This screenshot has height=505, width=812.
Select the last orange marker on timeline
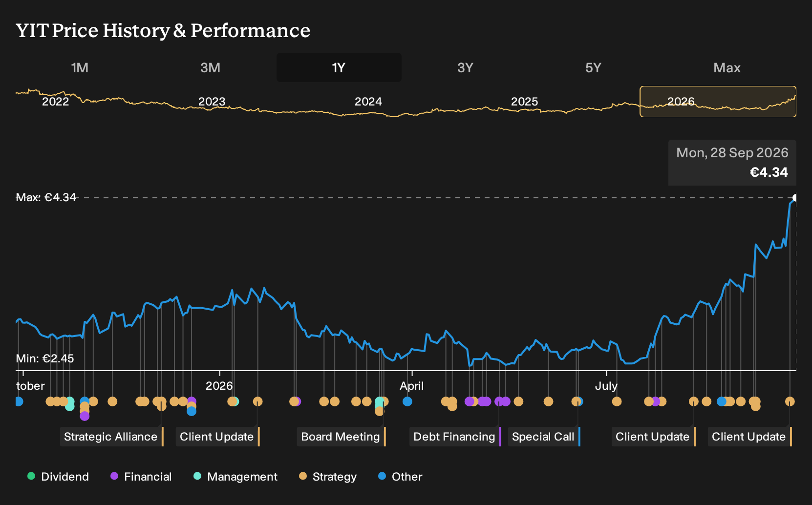[790, 401]
